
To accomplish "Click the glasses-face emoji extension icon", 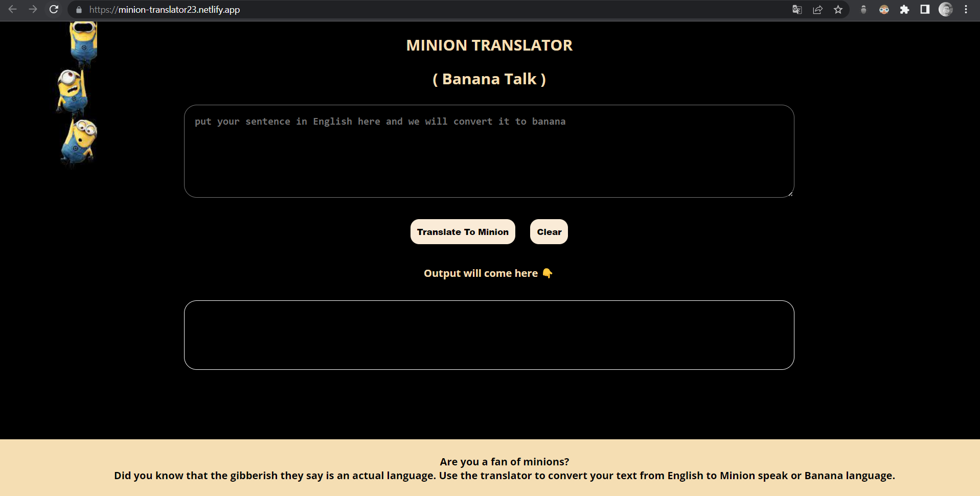I will [884, 10].
